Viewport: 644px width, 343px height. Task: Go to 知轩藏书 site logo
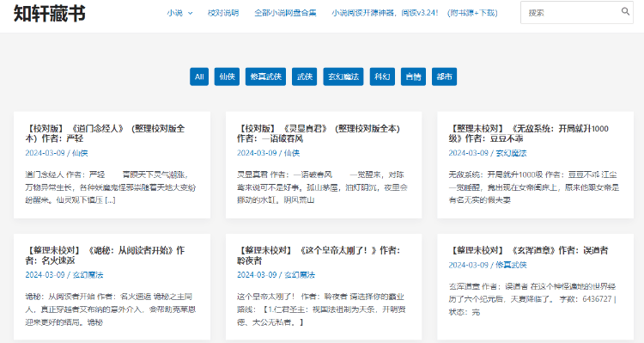[x=50, y=14]
